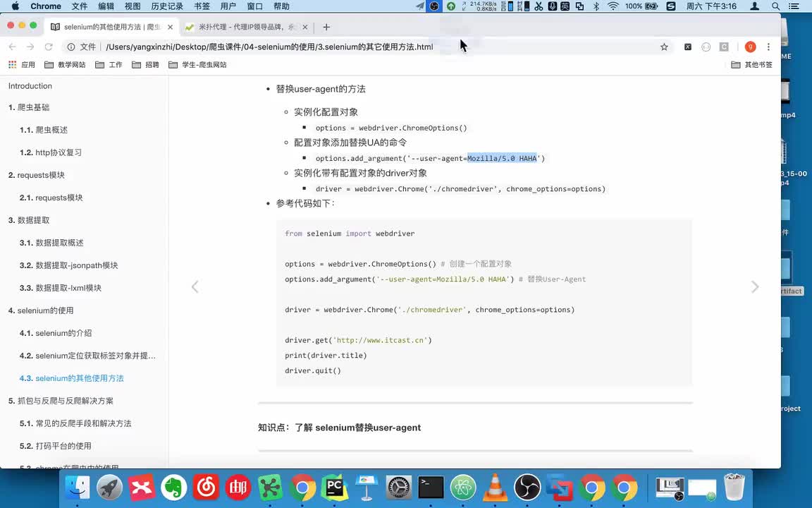Go to section 4.1. selenium的介绍

56,333
